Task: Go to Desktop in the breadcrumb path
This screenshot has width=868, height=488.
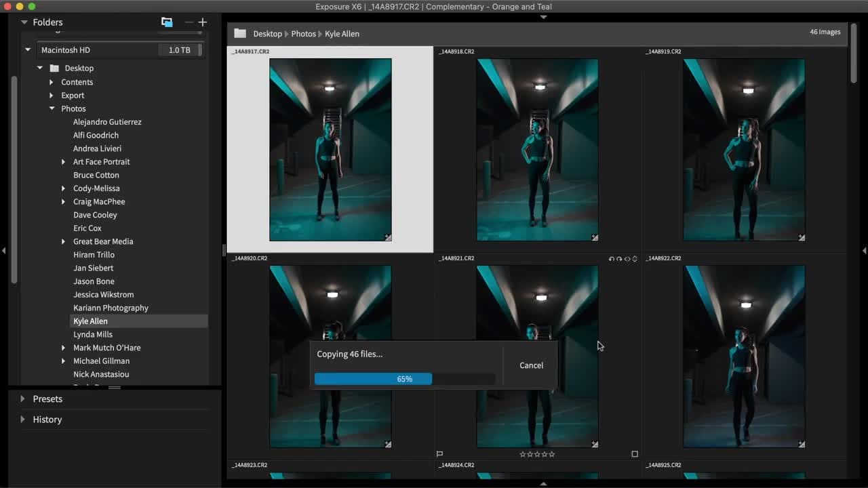Action: point(267,34)
